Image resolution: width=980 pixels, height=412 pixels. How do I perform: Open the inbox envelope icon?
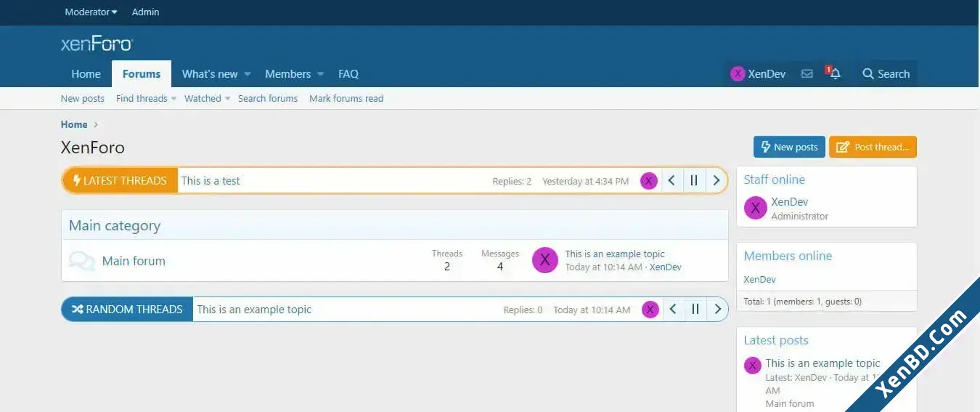807,74
